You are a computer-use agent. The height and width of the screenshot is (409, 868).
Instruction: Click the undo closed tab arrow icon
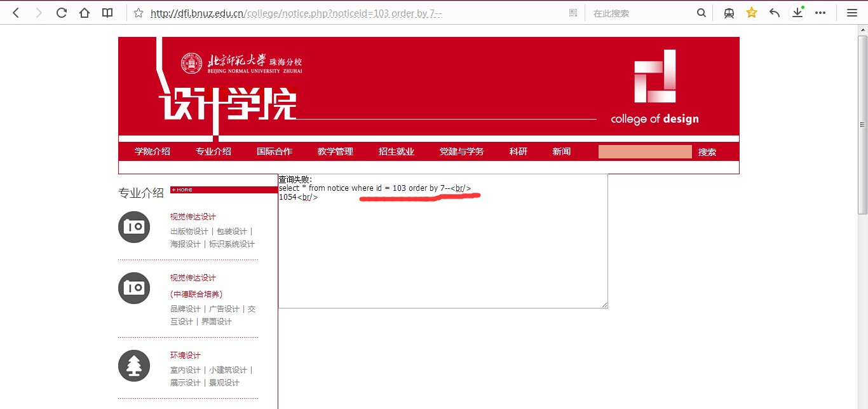[775, 13]
